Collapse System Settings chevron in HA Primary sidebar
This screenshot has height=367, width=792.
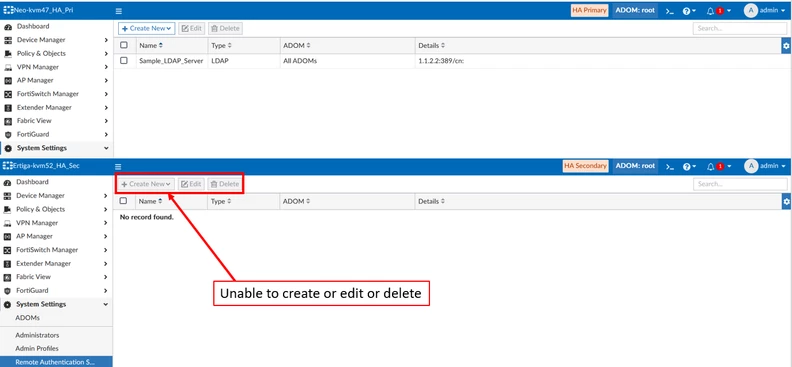coord(106,148)
